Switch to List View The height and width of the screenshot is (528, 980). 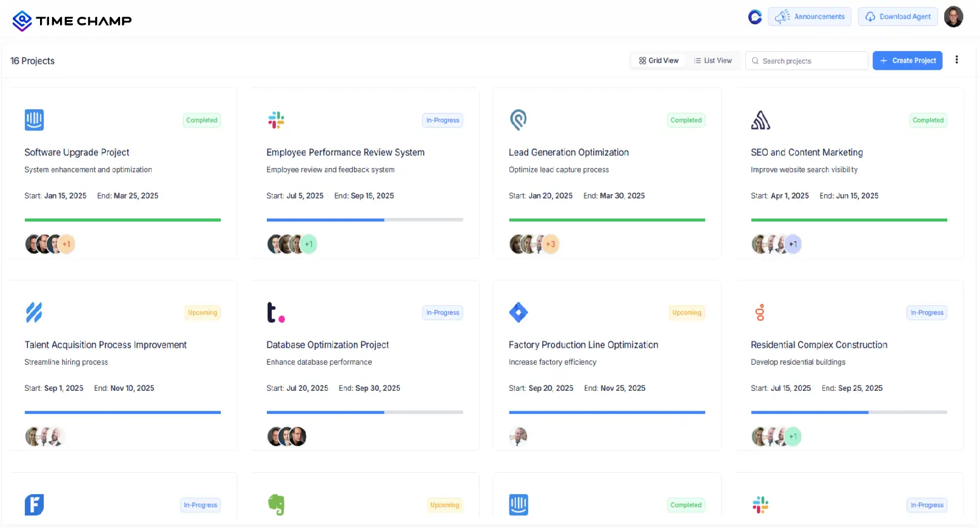point(713,61)
